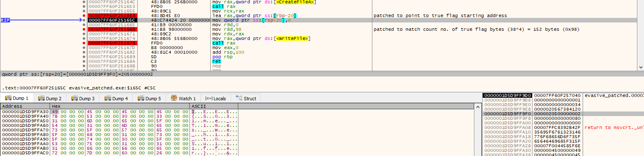Switch to the Locals tab

[x=216, y=99]
